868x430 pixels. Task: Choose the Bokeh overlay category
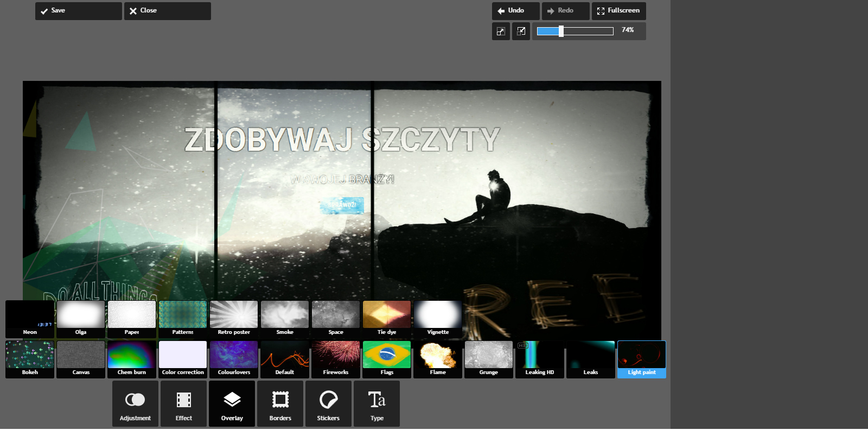click(30, 359)
